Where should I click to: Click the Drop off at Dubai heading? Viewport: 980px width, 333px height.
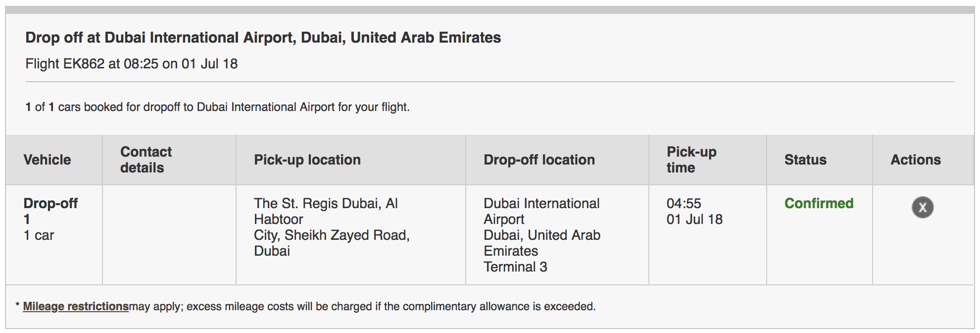(263, 38)
